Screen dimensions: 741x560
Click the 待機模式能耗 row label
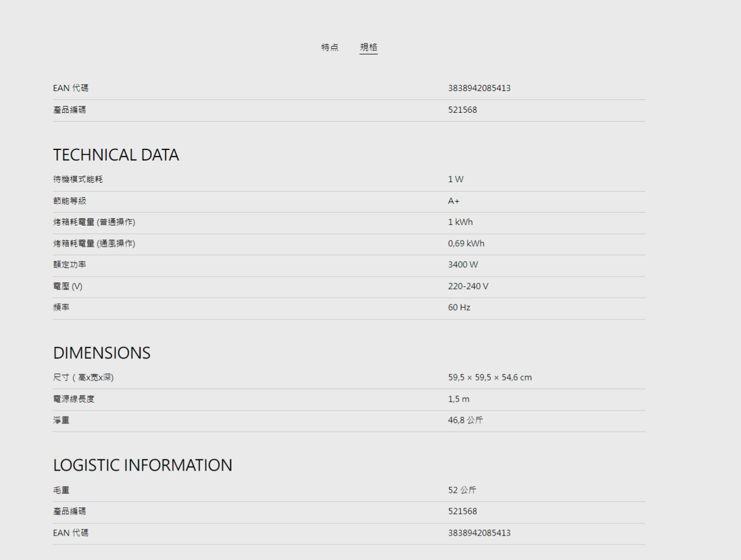tap(78, 179)
